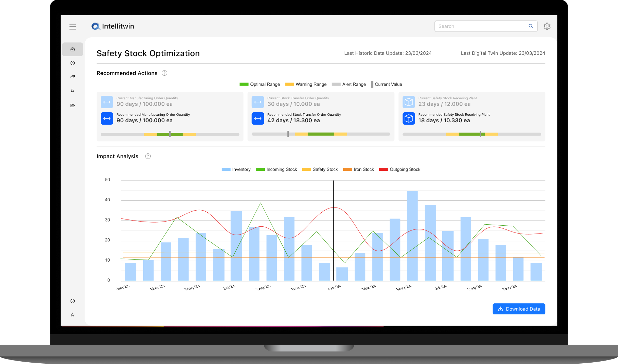Select the history clock icon in sidebar
Image resolution: width=618 pixels, height=364 pixels.
(73, 63)
